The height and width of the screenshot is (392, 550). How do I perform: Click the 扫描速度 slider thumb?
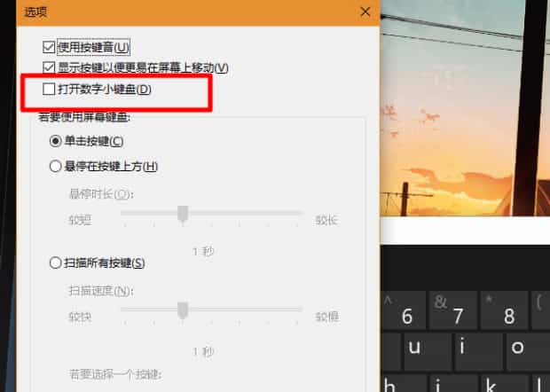(x=183, y=310)
